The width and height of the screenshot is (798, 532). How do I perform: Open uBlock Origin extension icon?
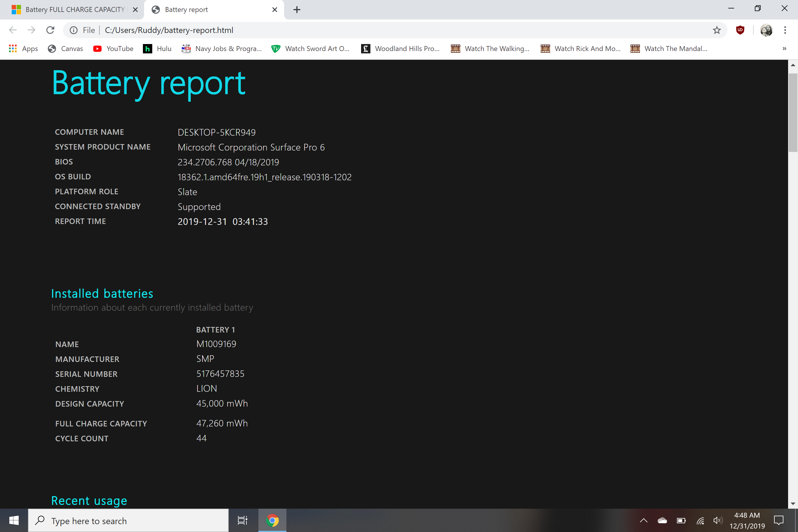click(740, 30)
